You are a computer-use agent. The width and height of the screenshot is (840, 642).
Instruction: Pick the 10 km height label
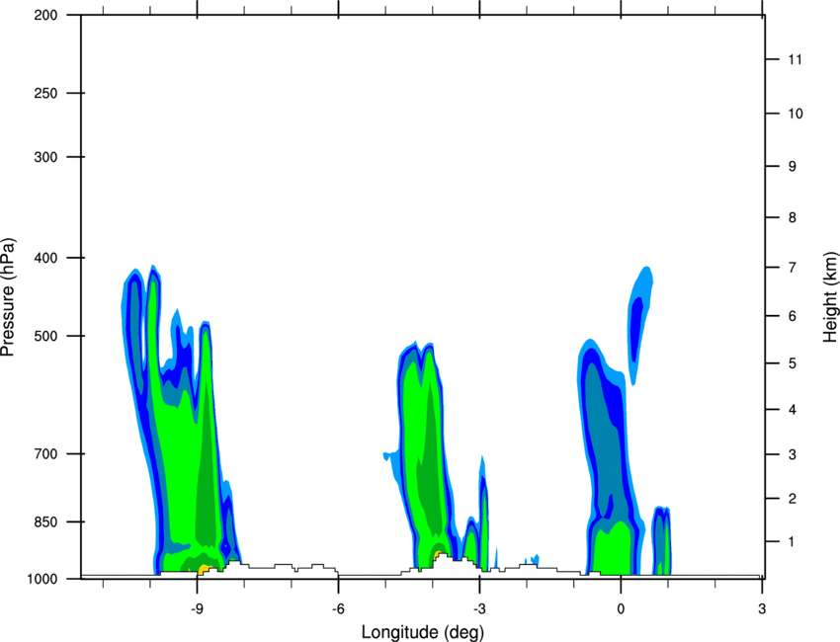coord(795,114)
